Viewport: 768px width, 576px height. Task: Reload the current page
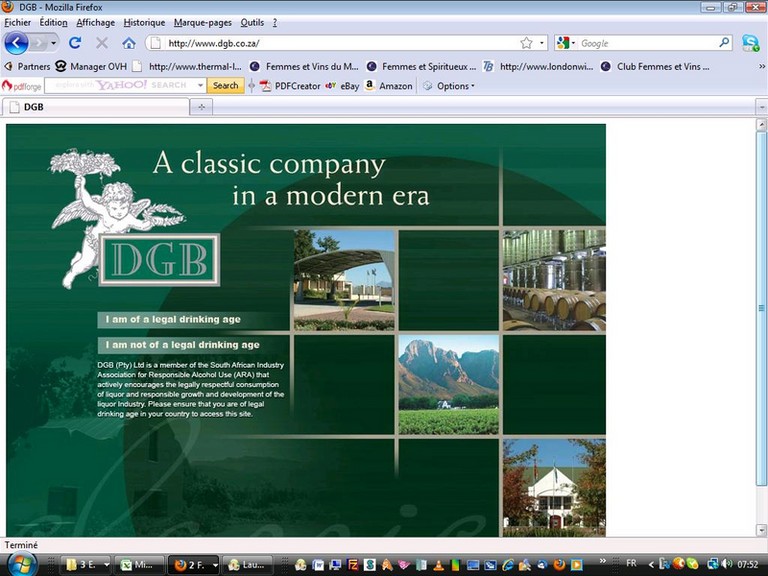click(75, 43)
